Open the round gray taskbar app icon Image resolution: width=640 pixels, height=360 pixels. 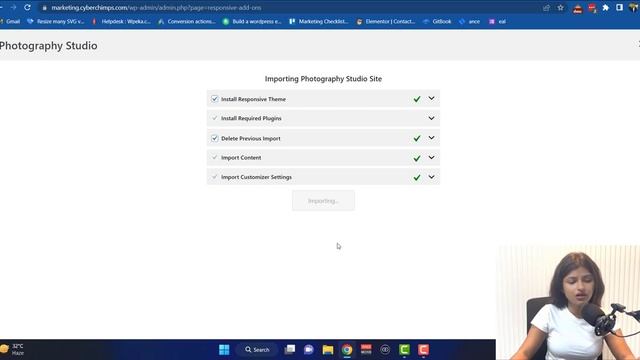click(x=385, y=349)
